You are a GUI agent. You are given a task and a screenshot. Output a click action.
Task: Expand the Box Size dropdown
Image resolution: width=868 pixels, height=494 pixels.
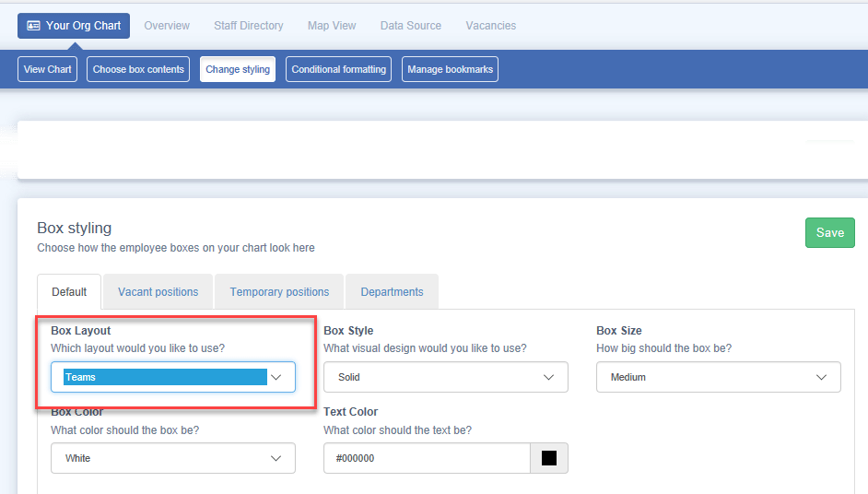718,377
